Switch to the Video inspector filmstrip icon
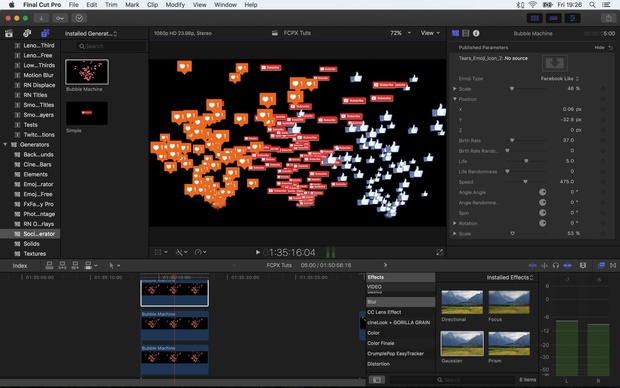The width and height of the screenshot is (620, 388). click(466, 34)
